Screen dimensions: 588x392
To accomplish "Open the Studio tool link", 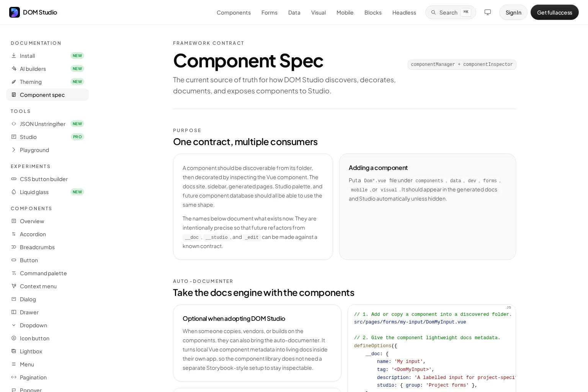I will 47,137.
